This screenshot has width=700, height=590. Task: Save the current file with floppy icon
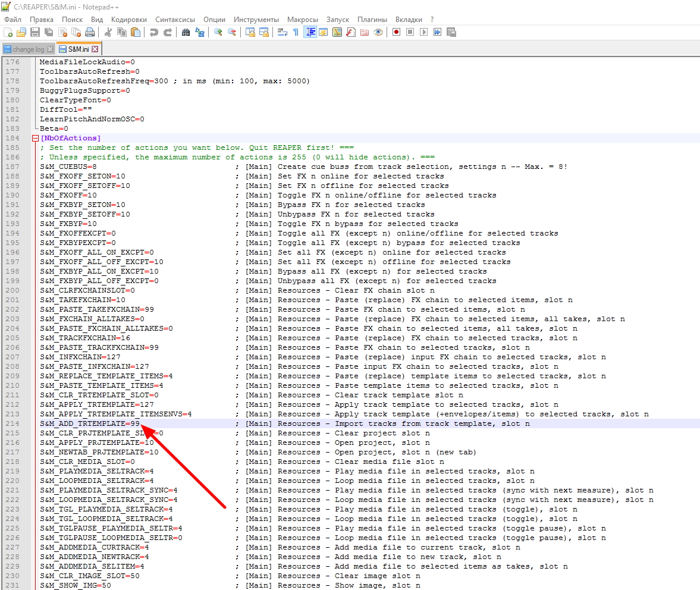[x=35, y=32]
